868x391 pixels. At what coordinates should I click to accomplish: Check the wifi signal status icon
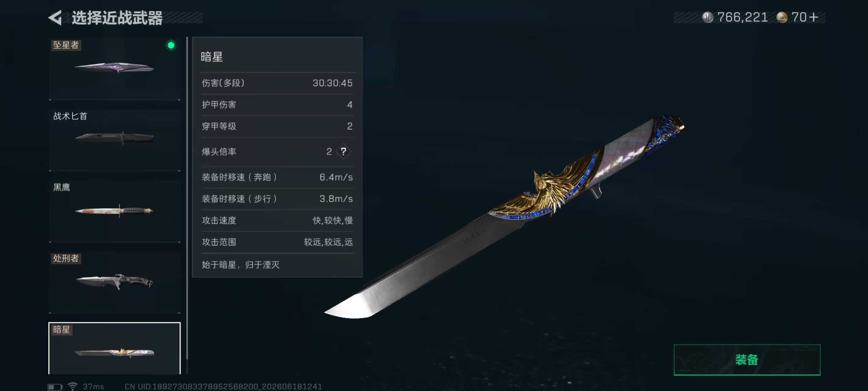72,386
